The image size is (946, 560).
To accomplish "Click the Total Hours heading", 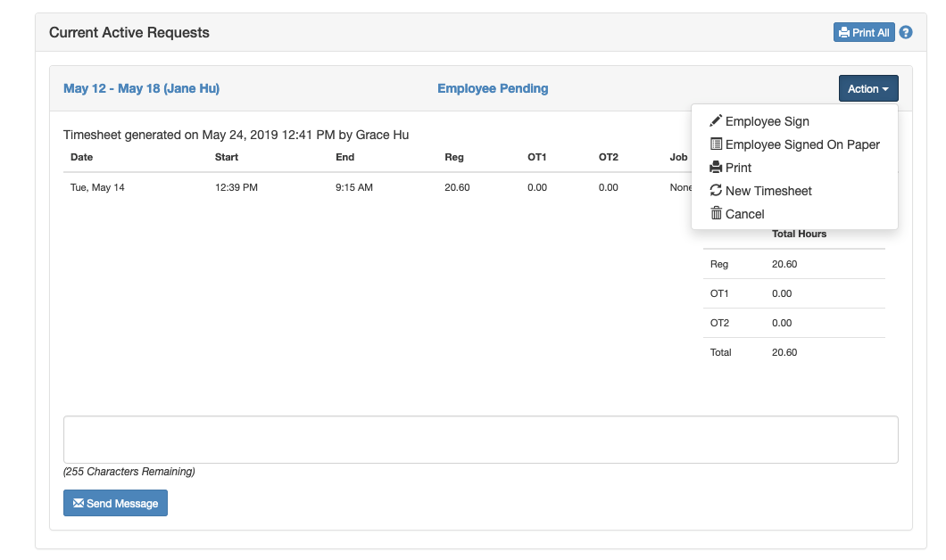I will click(x=799, y=234).
